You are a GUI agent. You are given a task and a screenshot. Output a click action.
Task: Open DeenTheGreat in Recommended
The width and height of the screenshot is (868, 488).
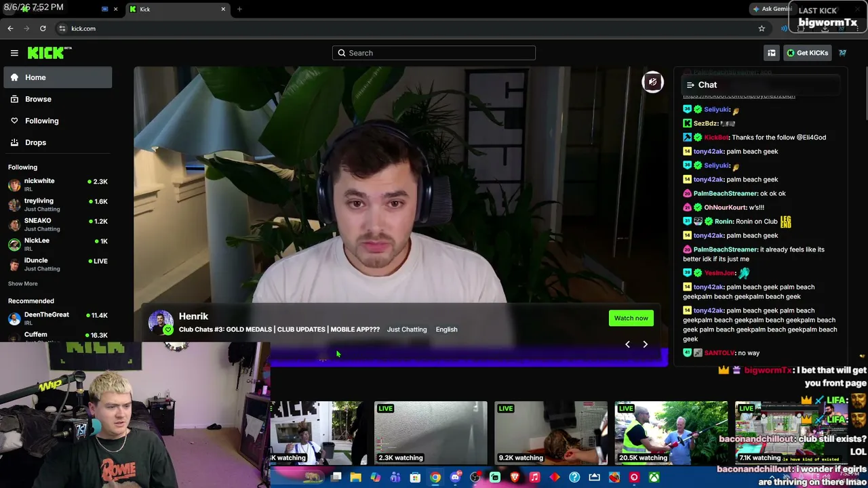pos(58,319)
